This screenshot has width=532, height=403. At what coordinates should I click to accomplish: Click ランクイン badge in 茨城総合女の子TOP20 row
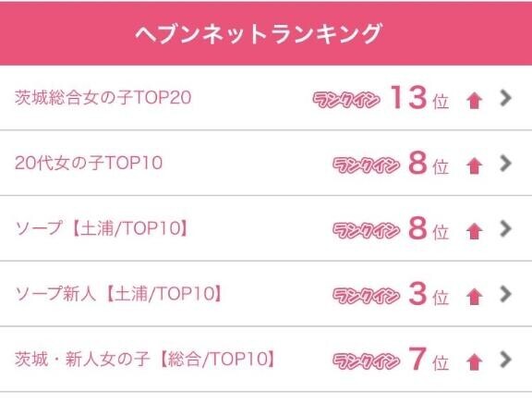345,100
